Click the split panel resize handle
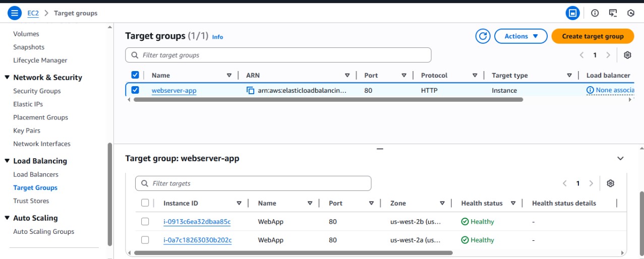The image size is (644, 259). (x=380, y=149)
